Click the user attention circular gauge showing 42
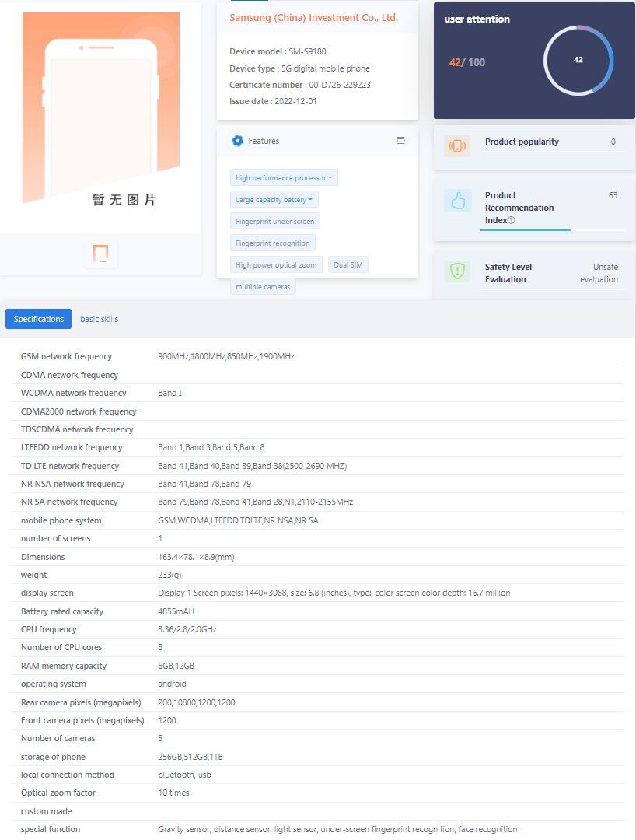636x840 pixels. click(578, 60)
